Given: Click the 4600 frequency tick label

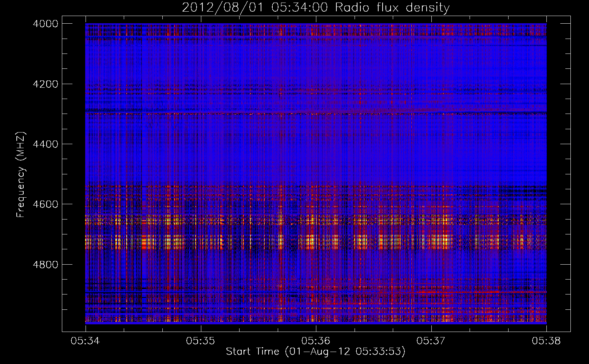Looking at the screenshot, I should [46, 204].
